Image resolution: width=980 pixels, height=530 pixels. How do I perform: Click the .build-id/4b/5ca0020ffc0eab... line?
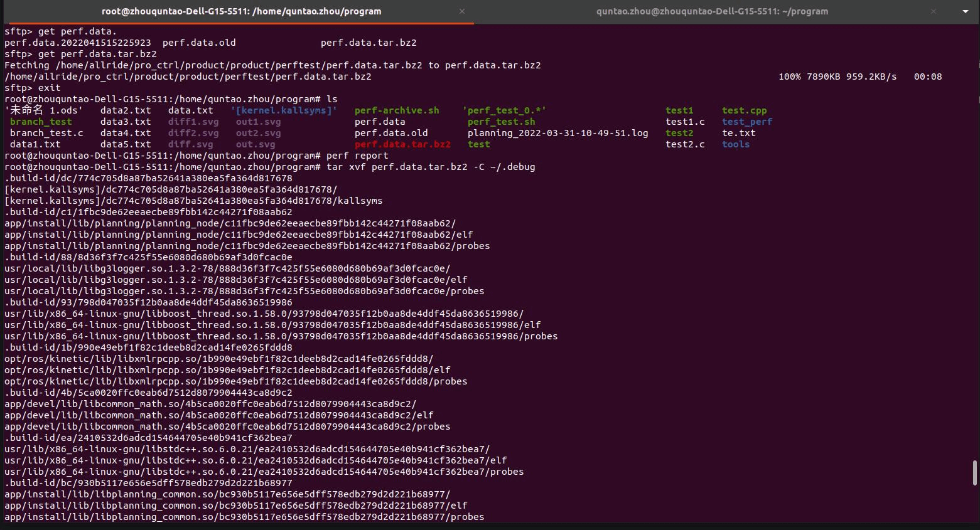tap(148, 393)
